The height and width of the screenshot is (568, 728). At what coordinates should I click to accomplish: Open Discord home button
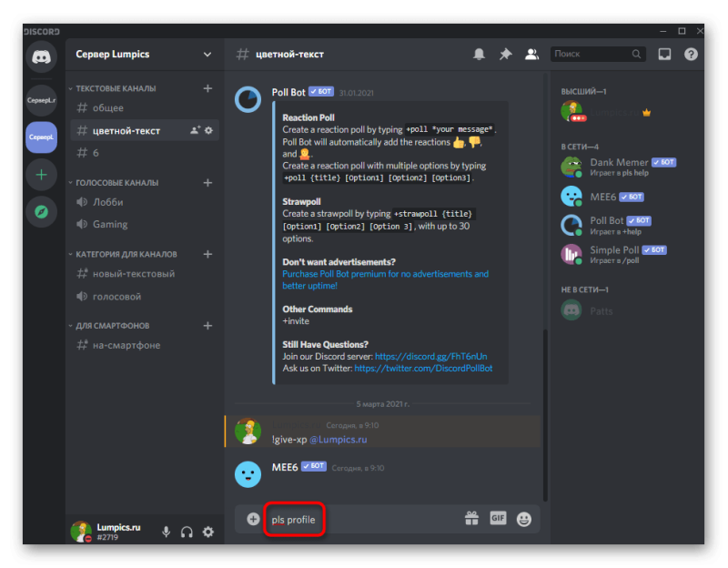tap(41, 56)
